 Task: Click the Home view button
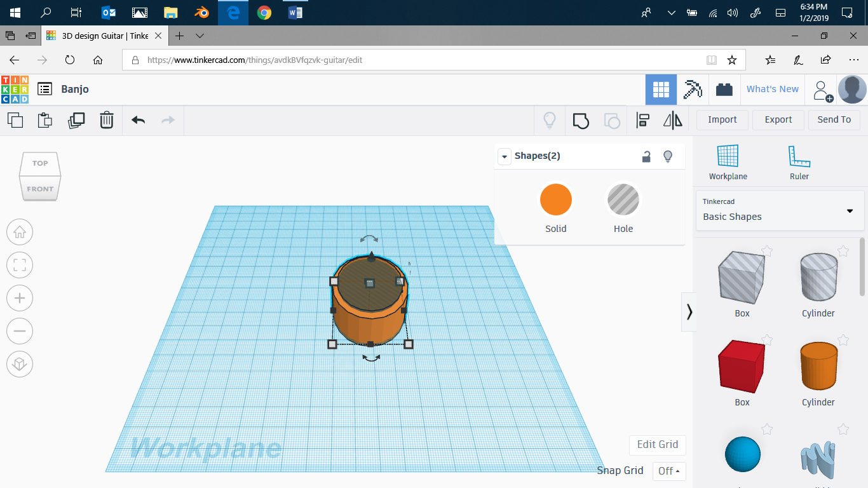coord(20,232)
